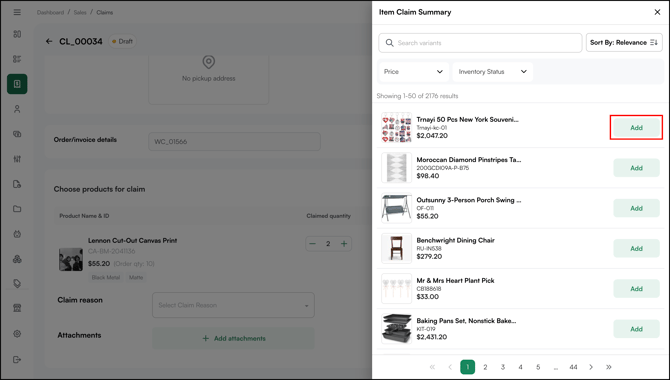Click the 'Matte' variant tag
This screenshot has height=380, width=670.
coord(136,277)
